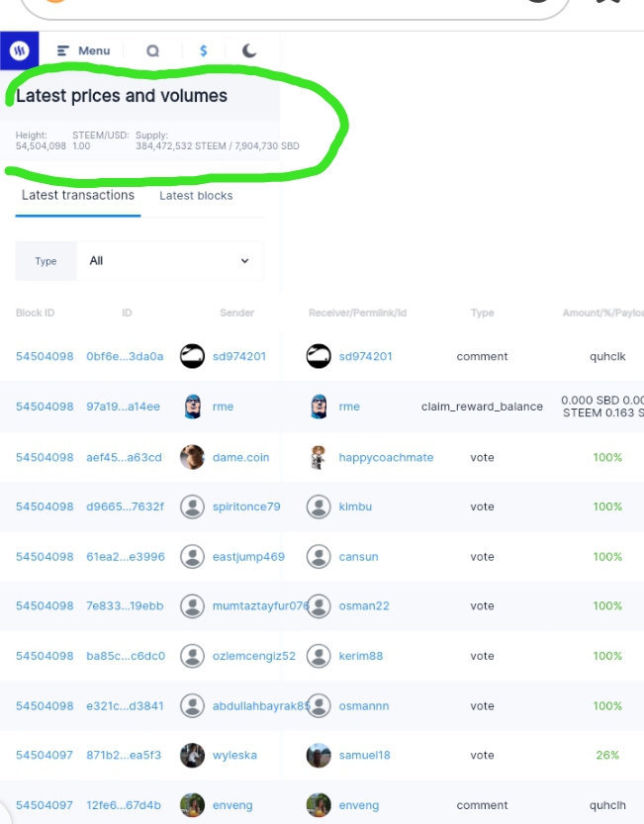Viewport: 644px width, 824px height.
Task: Click abdullahbayrak85 avatar icon
Action: [x=193, y=705]
